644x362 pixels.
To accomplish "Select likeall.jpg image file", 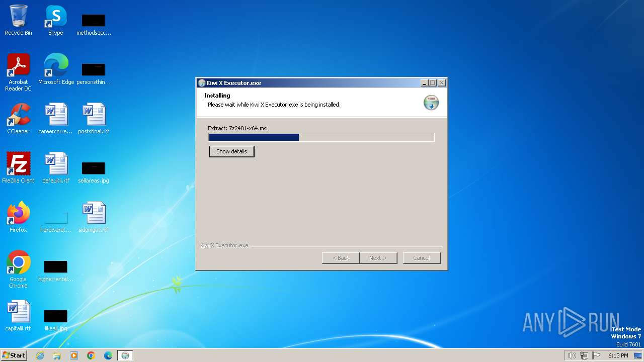I will [x=56, y=320].
